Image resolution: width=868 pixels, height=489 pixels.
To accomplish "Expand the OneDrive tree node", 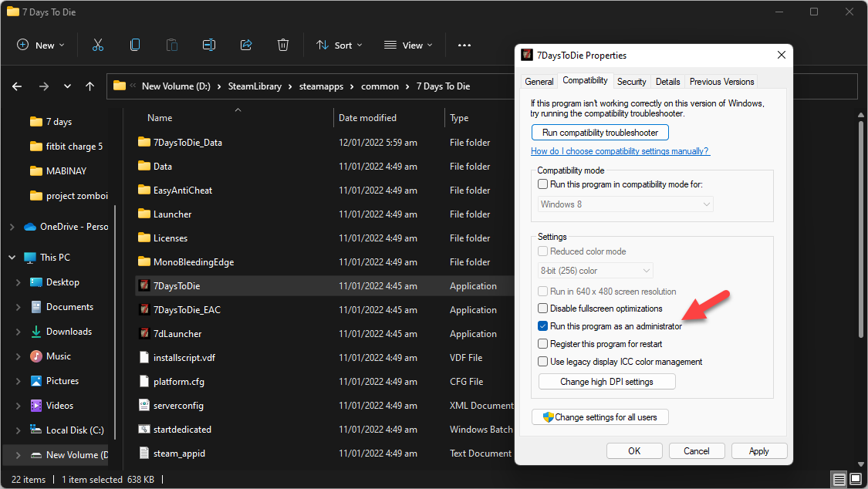I will coord(12,227).
